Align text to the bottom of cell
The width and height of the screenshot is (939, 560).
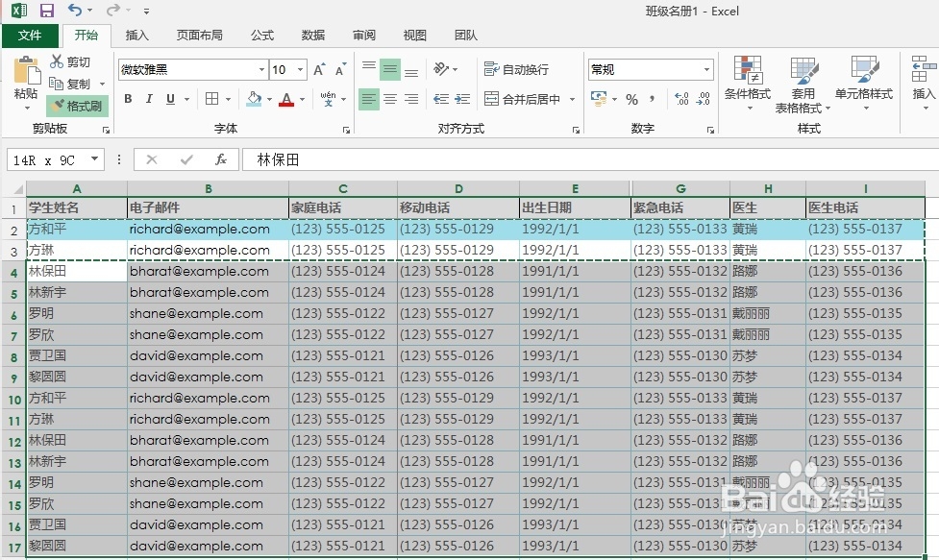pos(410,70)
